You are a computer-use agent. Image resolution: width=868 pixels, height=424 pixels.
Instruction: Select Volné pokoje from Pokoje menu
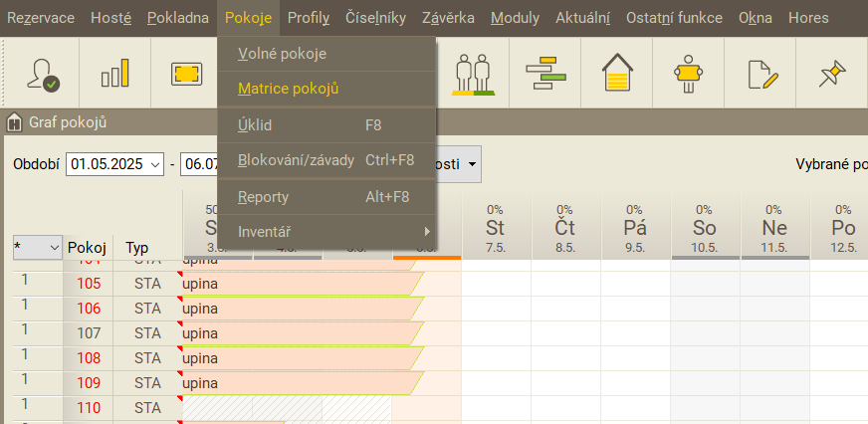[x=282, y=54]
